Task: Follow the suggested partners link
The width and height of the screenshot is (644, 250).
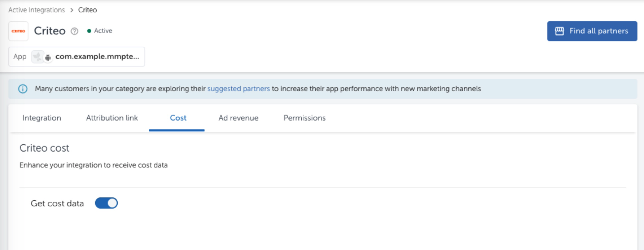Action: 239,89
